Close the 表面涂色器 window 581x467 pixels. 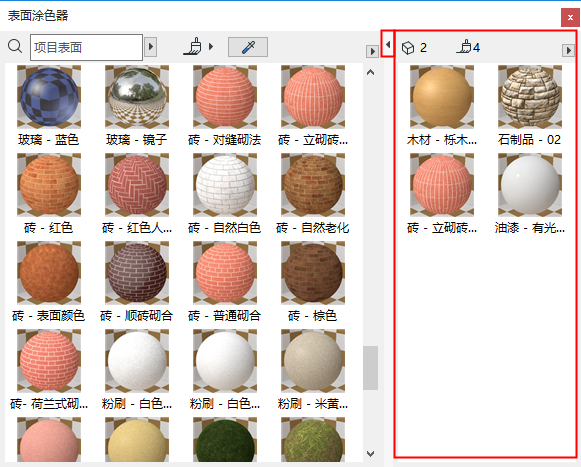tap(570, 17)
